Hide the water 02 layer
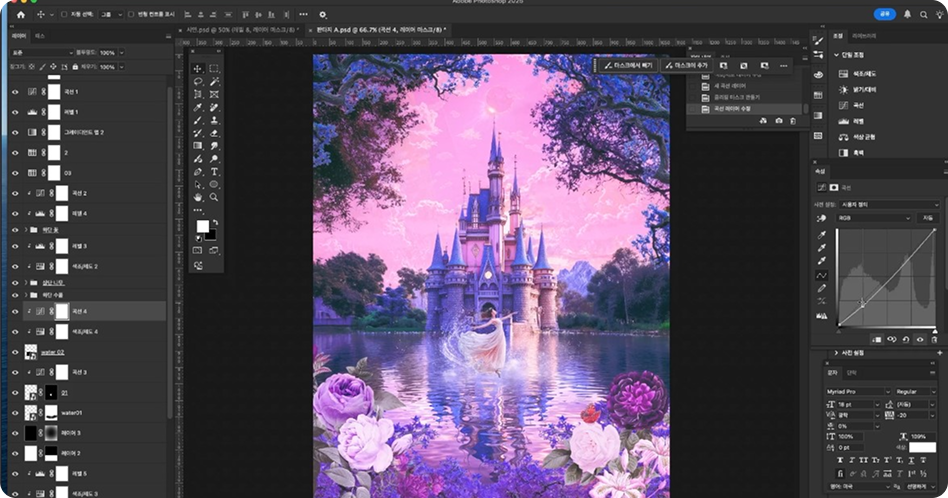This screenshot has width=948, height=498. pos(15,352)
